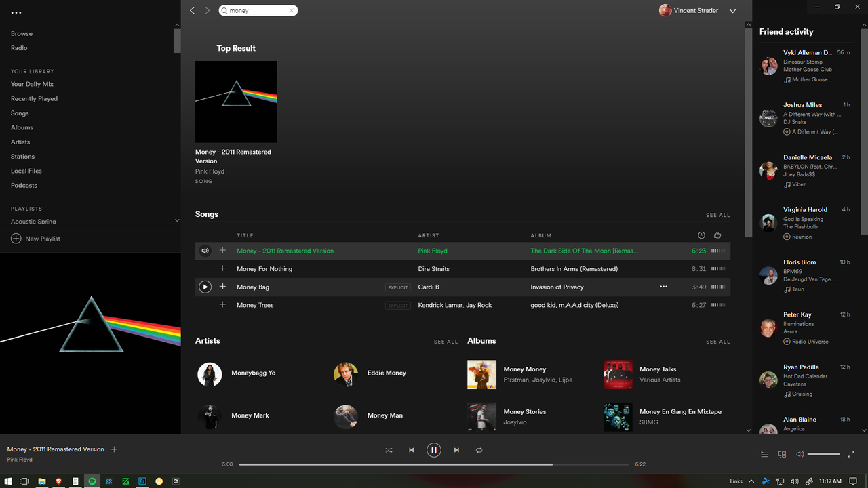868x488 pixels.
Task: Enable shuffle playback
Action: click(x=389, y=449)
